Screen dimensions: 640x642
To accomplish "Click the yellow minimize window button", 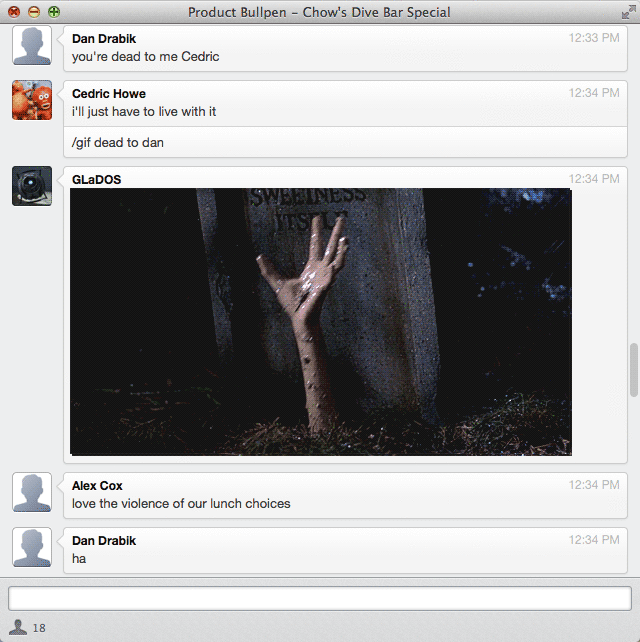I will pyautogui.click(x=34, y=12).
